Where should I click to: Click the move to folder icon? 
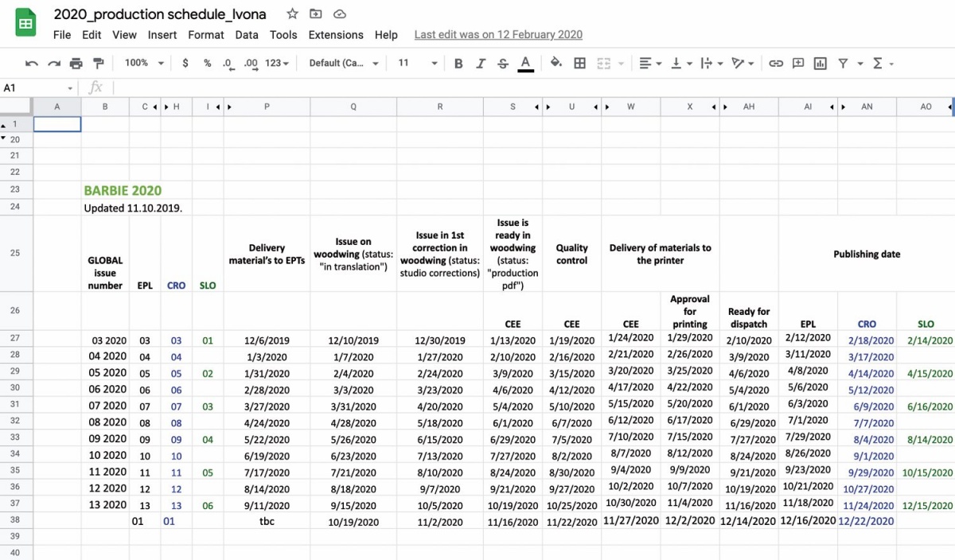[x=316, y=14]
